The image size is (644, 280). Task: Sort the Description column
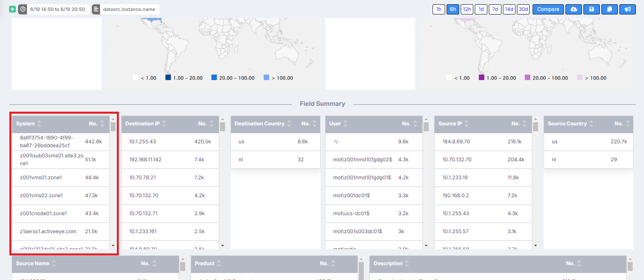tap(407, 263)
